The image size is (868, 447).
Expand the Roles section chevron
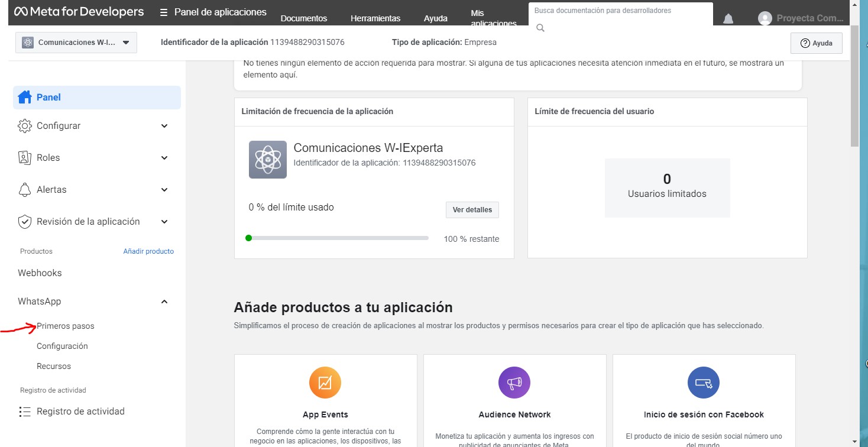[164, 158]
